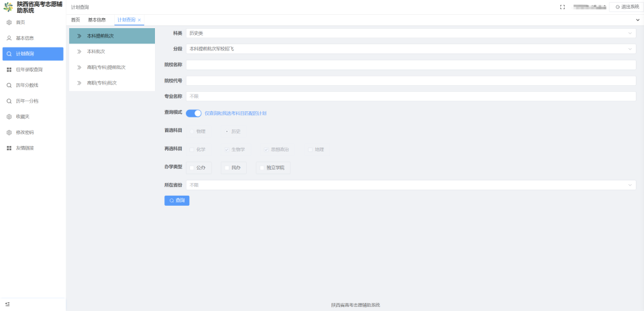Viewport: 644px width, 311px height.
Task: Close the 计划查询 tab
Action: pos(140,20)
